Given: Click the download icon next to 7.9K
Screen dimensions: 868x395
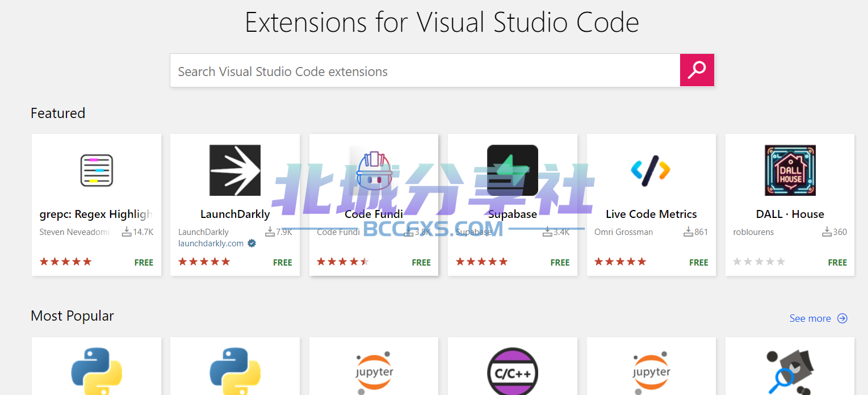Looking at the screenshot, I should click(x=270, y=232).
